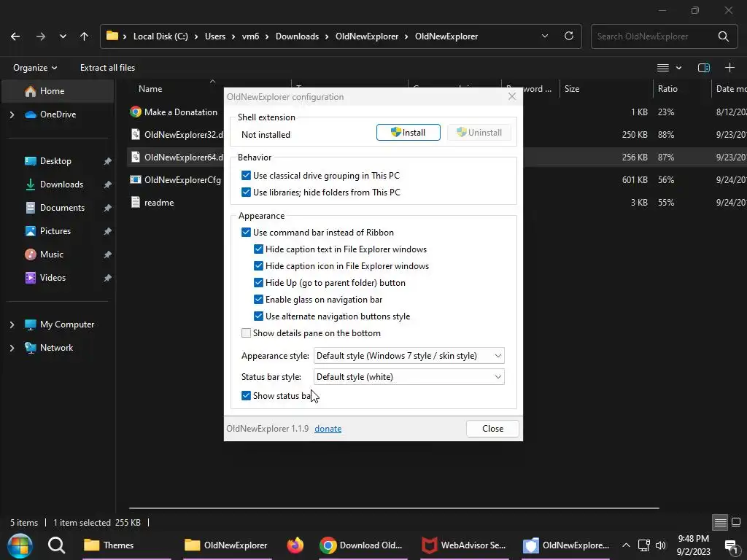Open the Appearance style dropdown
747x560 pixels.
click(409, 356)
